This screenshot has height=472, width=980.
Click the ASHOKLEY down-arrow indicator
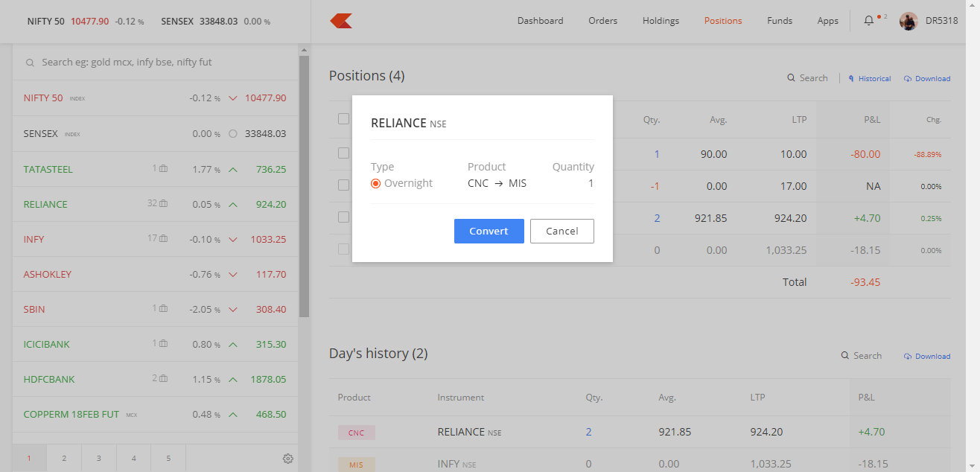click(233, 275)
